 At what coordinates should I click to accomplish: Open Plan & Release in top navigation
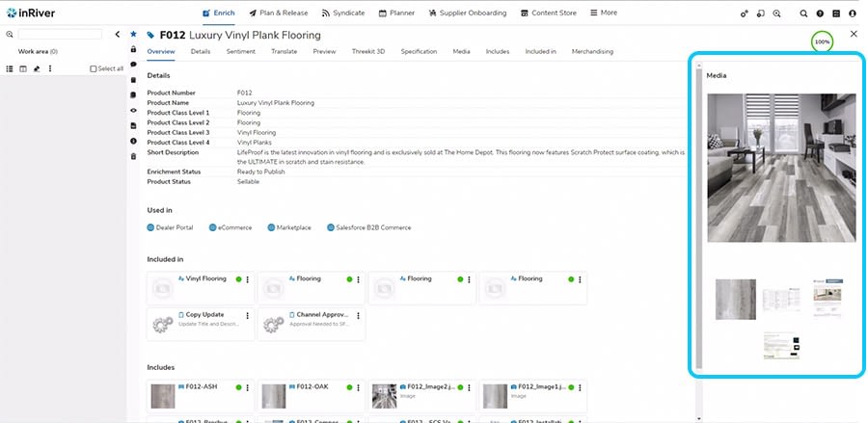279,13
